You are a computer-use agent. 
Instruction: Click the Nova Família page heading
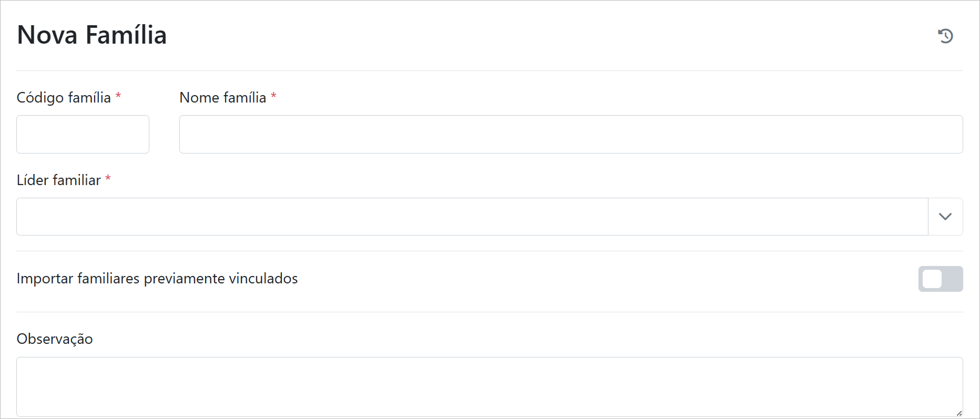pos(92,35)
